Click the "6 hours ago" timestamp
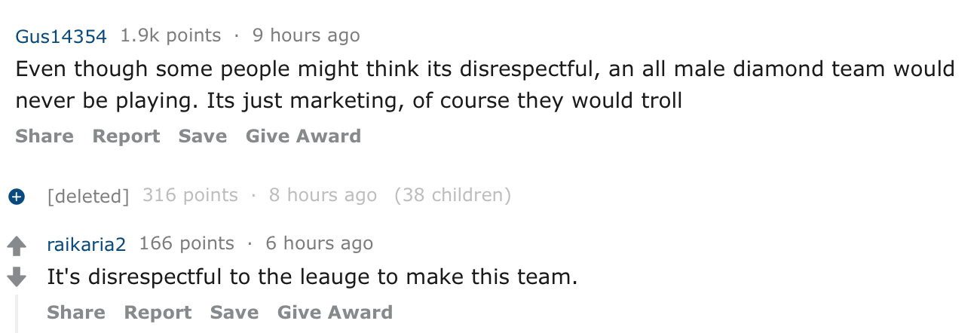Viewport: 980px width, 333px height. (x=319, y=243)
